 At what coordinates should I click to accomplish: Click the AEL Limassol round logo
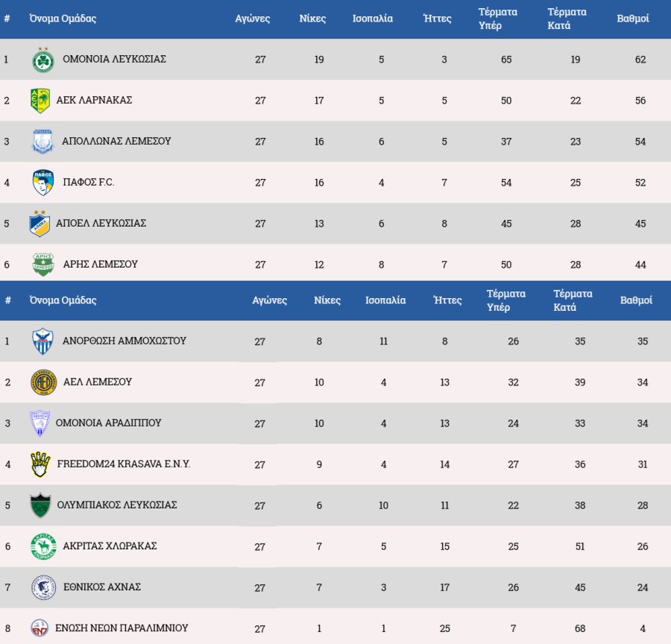coord(42,382)
